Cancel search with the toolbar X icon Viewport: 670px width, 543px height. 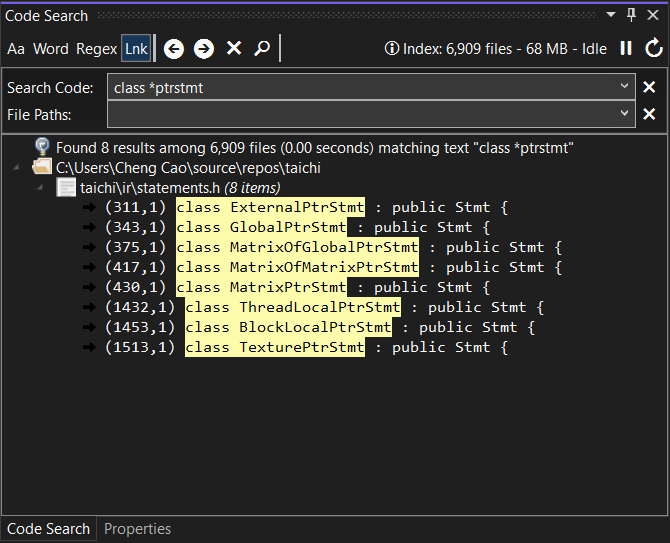point(234,48)
